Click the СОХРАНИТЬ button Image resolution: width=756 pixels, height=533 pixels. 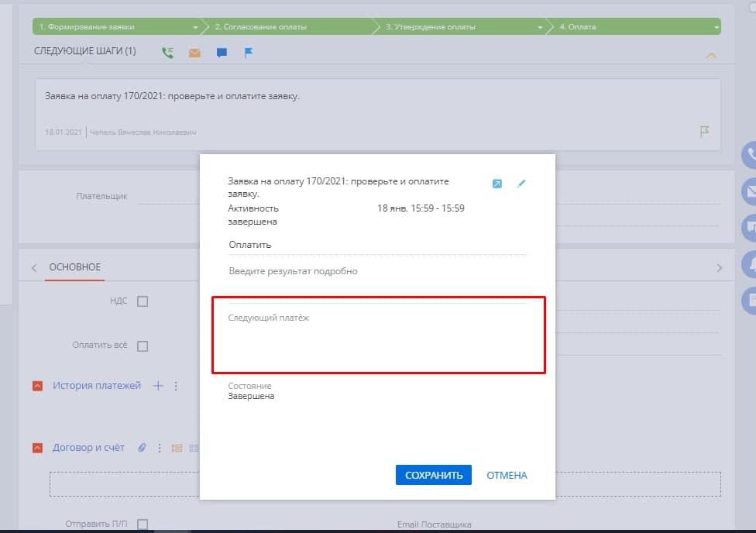click(434, 475)
